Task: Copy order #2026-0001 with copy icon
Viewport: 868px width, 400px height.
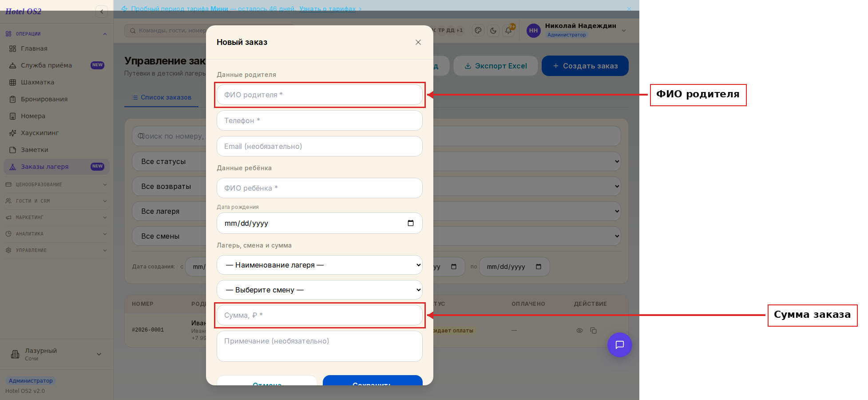Action: pos(593,330)
